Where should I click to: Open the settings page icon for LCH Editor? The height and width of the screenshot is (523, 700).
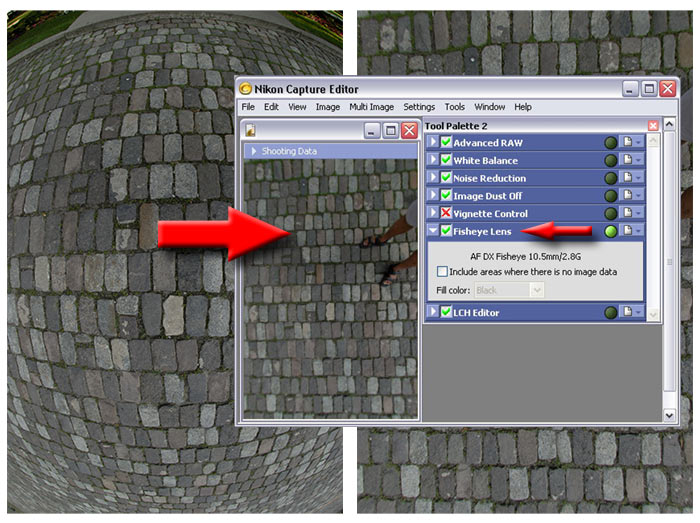[628, 311]
